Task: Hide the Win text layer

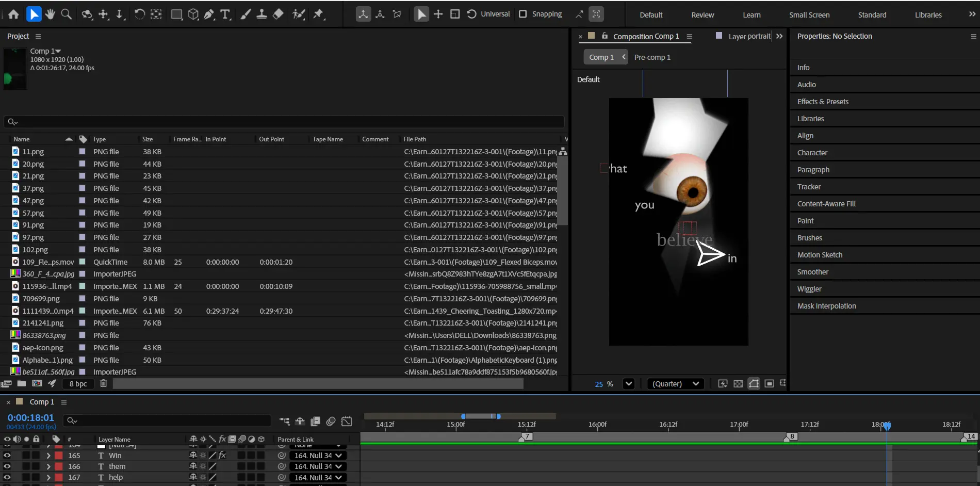Action: pos(7,456)
